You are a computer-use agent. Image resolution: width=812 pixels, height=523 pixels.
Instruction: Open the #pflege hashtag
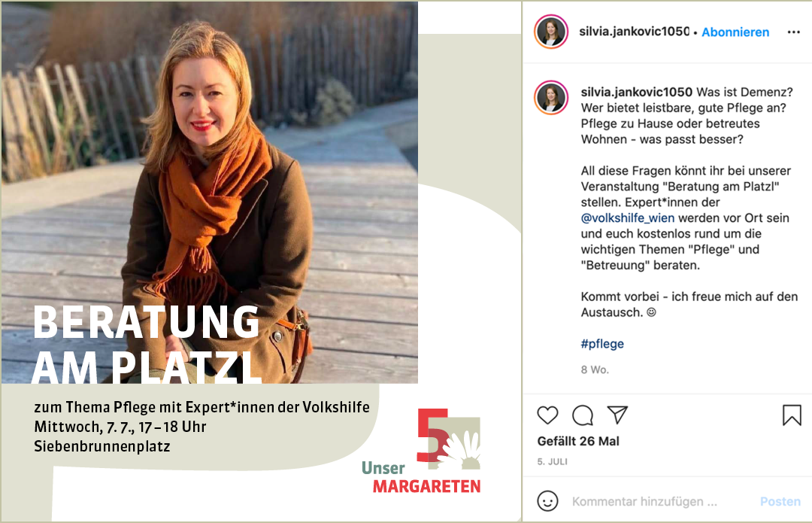[x=602, y=344]
